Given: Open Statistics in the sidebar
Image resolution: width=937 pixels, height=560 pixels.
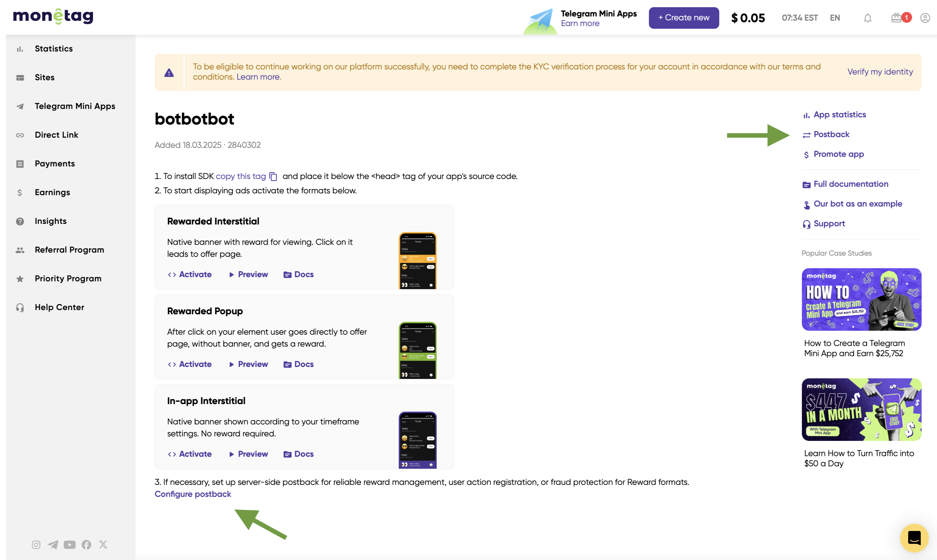Looking at the screenshot, I should point(54,49).
